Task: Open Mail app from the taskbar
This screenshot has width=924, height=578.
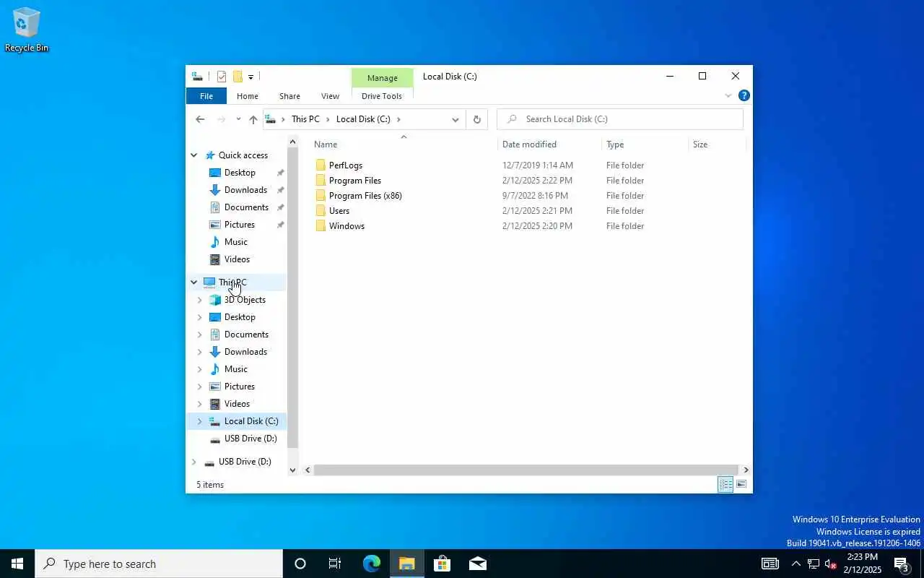Action: (477, 564)
